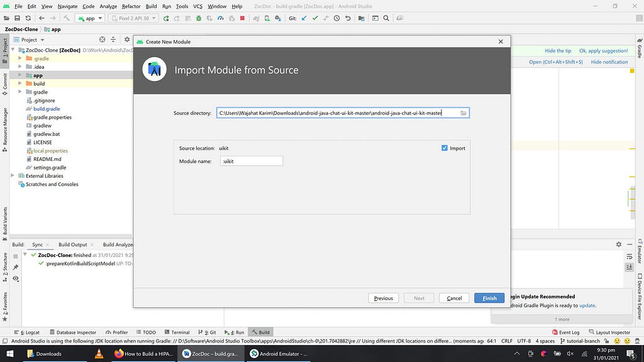644x362 pixels.
Task: Click Ok, apply suggestion! link
Action: click(x=603, y=51)
